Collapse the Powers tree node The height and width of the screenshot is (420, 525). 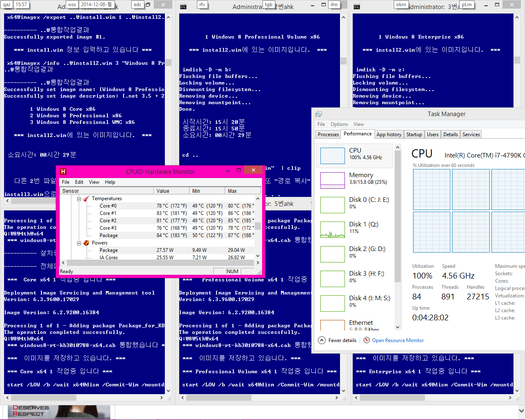coord(79,243)
